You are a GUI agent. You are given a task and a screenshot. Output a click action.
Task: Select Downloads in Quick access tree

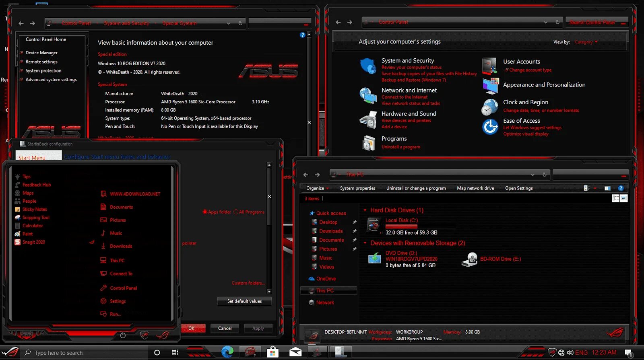coord(331,231)
